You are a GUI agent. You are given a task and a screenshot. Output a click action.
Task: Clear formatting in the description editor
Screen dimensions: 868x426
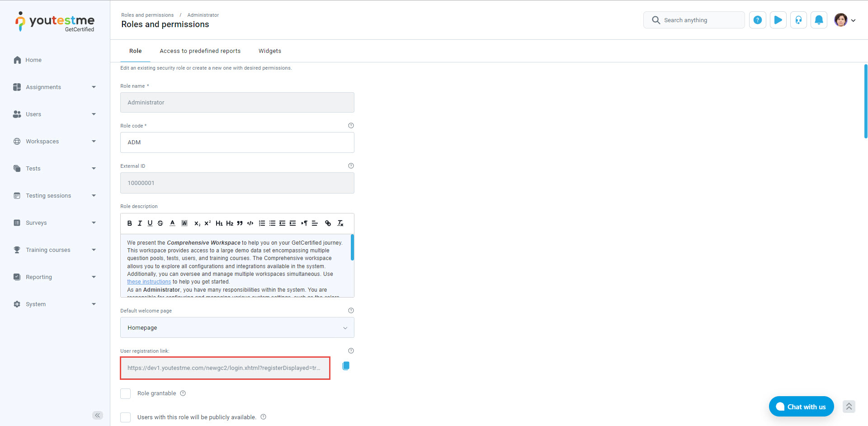pos(340,223)
